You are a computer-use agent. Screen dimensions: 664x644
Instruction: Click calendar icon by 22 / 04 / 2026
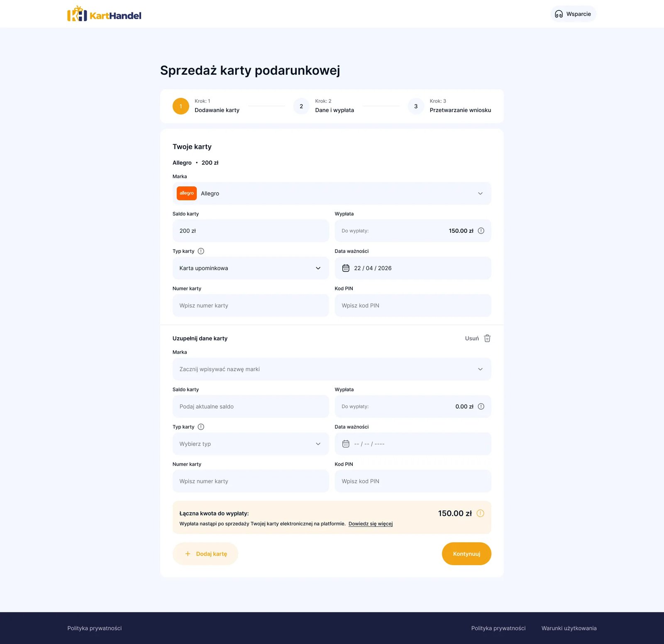(346, 268)
